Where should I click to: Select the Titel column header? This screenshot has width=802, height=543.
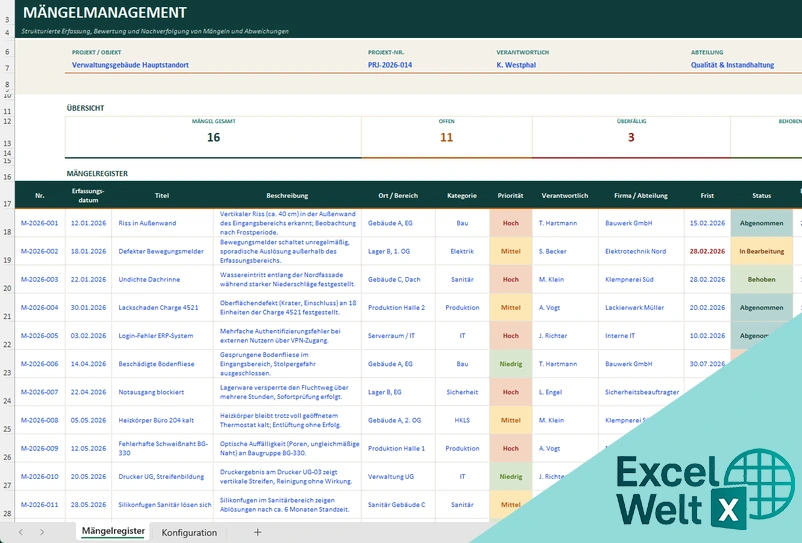(x=162, y=195)
